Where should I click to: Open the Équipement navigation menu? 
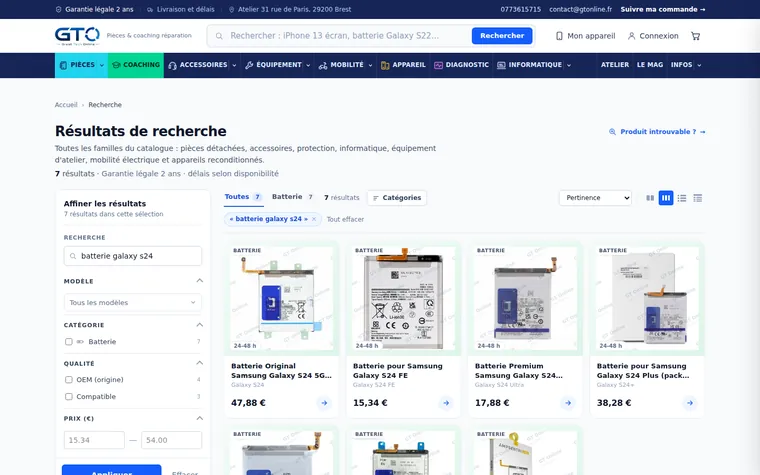click(278, 65)
